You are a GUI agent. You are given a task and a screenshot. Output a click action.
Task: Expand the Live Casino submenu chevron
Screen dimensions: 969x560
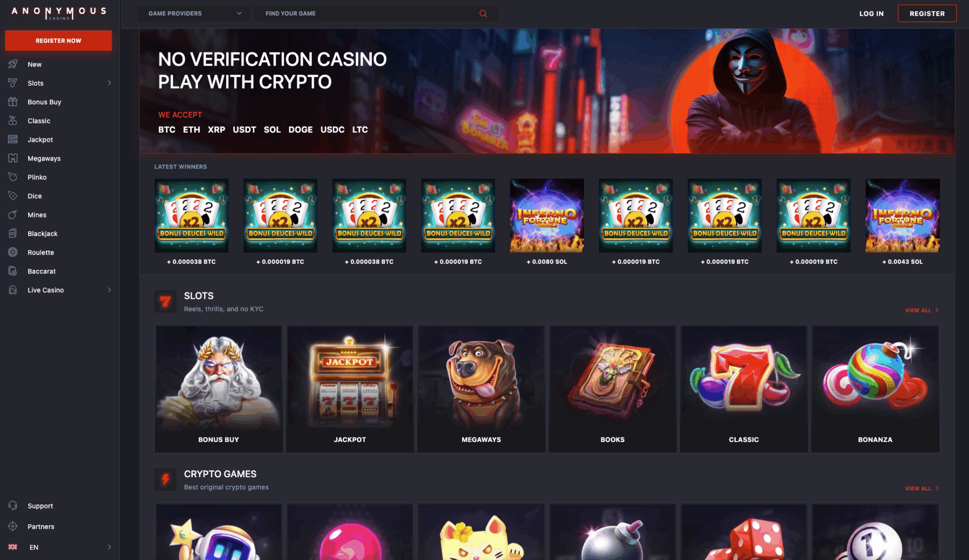tap(110, 290)
